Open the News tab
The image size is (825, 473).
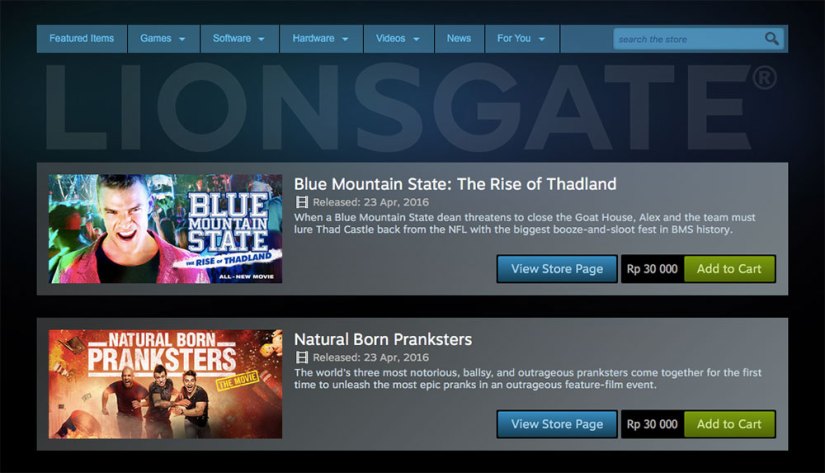(459, 38)
